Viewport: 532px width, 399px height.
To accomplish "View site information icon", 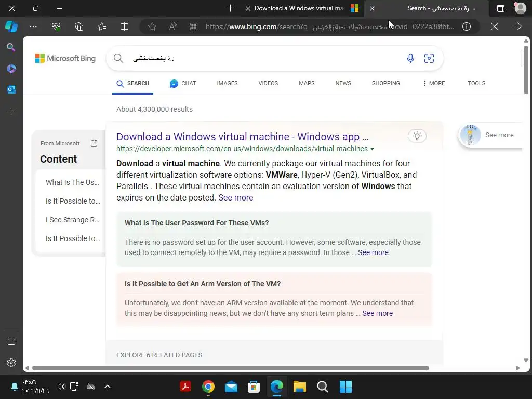I will pyautogui.click(x=467, y=26).
